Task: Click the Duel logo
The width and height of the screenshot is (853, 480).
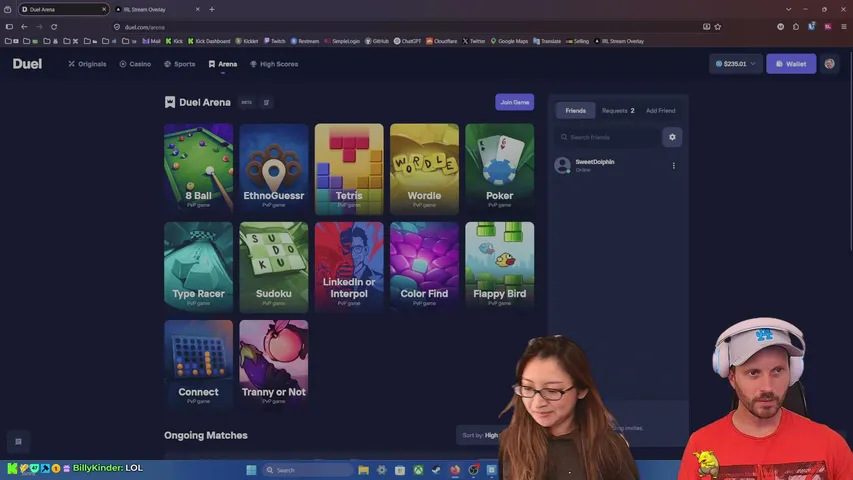Action: tap(27, 64)
